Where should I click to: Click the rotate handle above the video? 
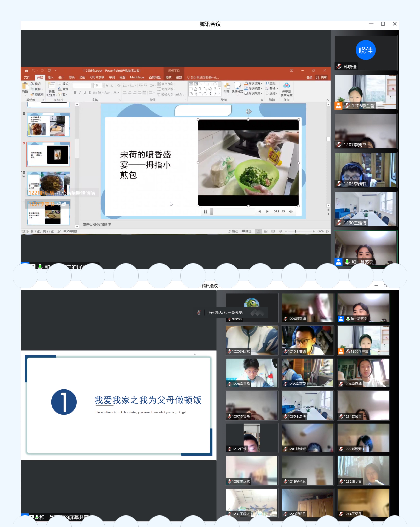click(248, 111)
